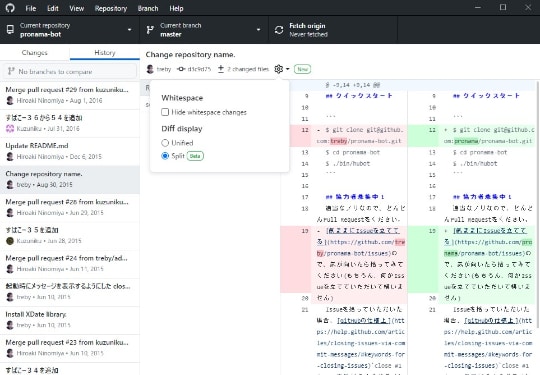This screenshot has width=540, height=375.
Task: Click treby author avatar in commit header
Action: tap(150, 69)
